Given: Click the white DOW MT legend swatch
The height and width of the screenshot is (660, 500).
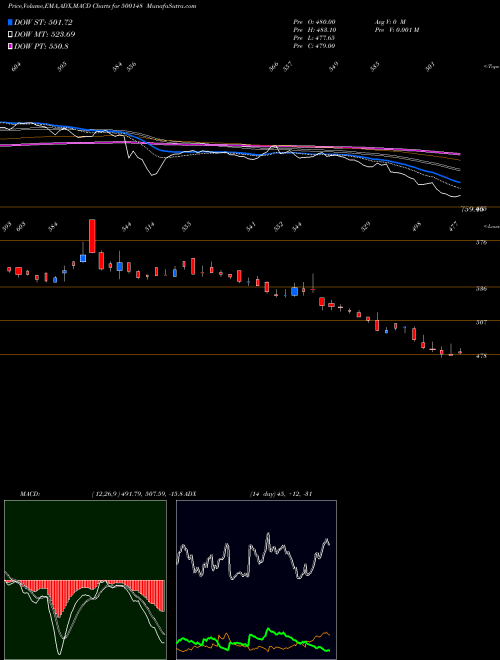Looking at the screenshot, I should click(10, 34).
